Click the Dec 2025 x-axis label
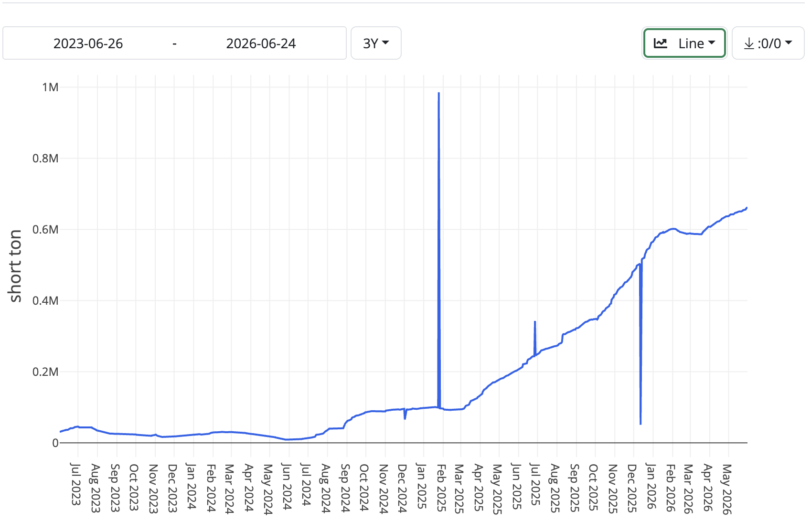The width and height of the screenshot is (811, 532). click(632, 488)
